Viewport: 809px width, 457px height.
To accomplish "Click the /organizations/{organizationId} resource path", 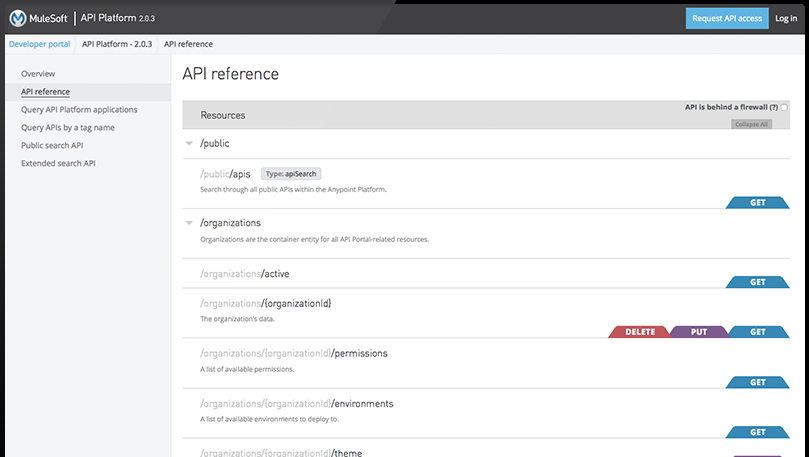I will (x=266, y=303).
